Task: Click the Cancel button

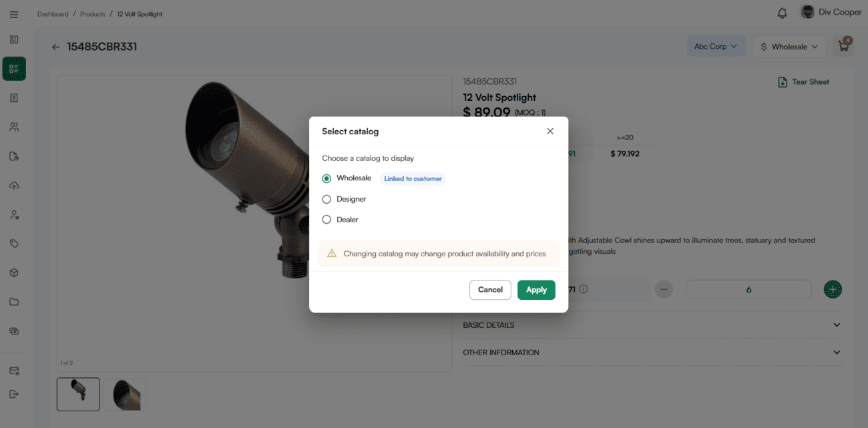Action: pyautogui.click(x=490, y=290)
